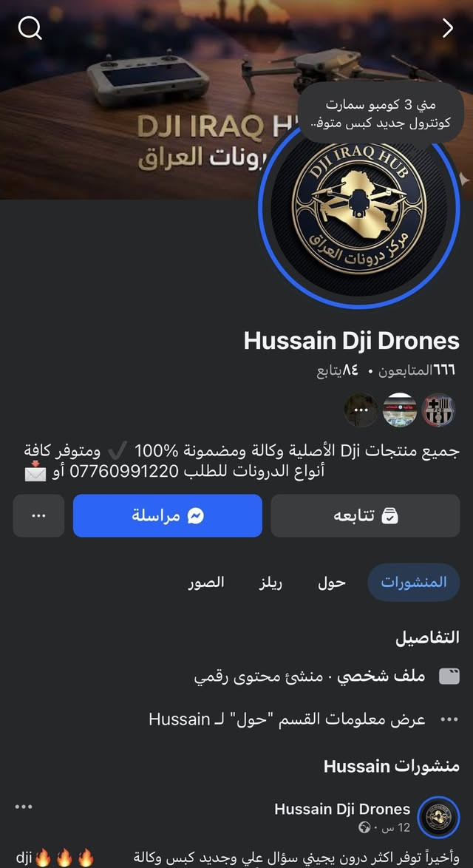473x868 pixels.
Task: Open the Hussain About info link
Action: coord(287,719)
